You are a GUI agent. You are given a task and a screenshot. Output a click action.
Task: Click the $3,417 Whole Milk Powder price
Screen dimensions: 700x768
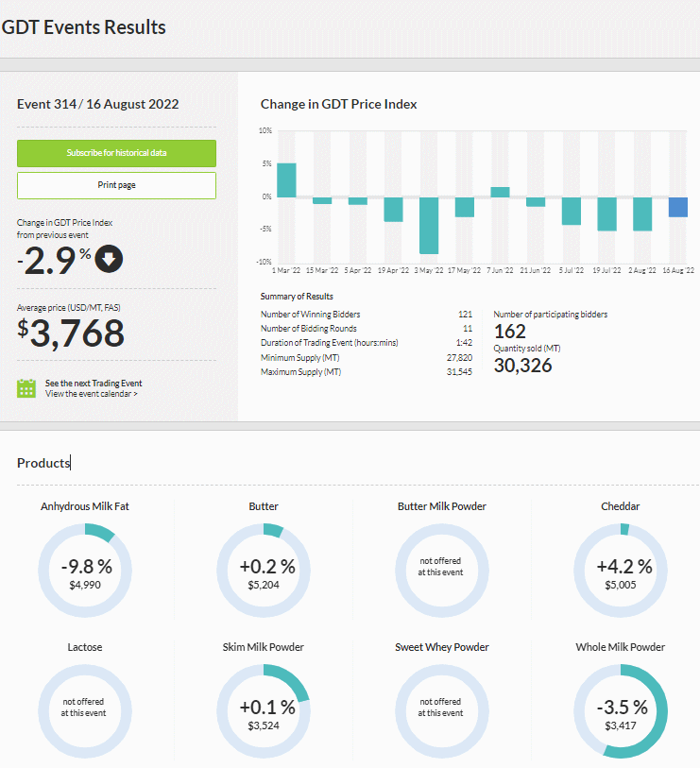pyautogui.click(x=621, y=725)
